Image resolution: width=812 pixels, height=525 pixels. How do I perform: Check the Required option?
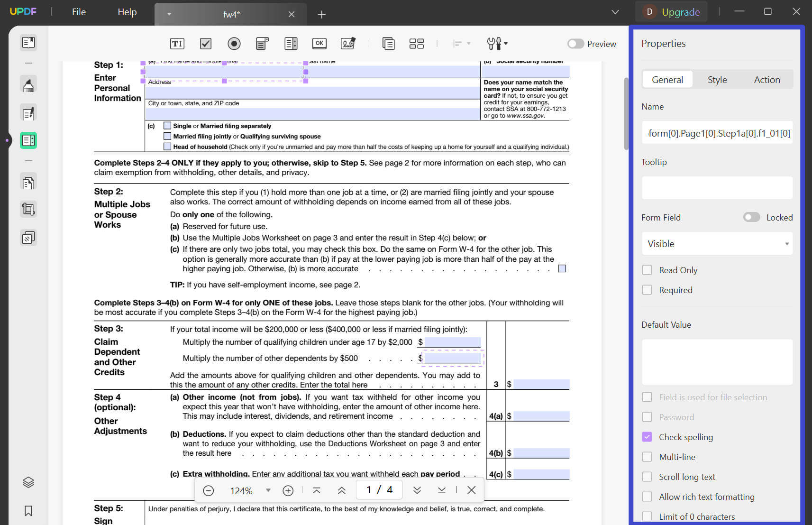click(647, 289)
